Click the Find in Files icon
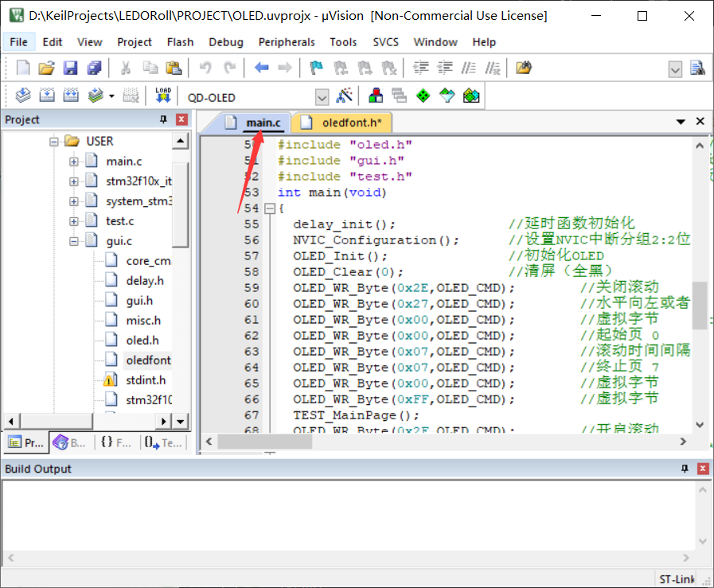Image resolution: width=714 pixels, height=588 pixels. pos(524,68)
